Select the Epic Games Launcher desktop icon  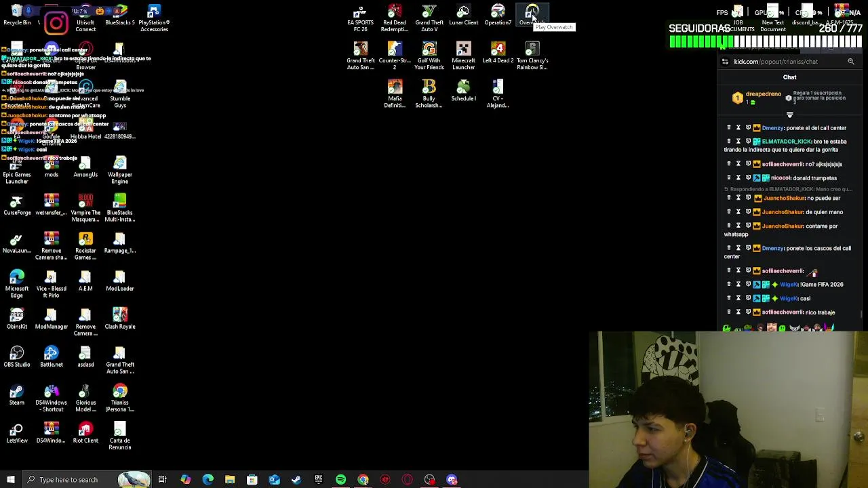click(17, 169)
